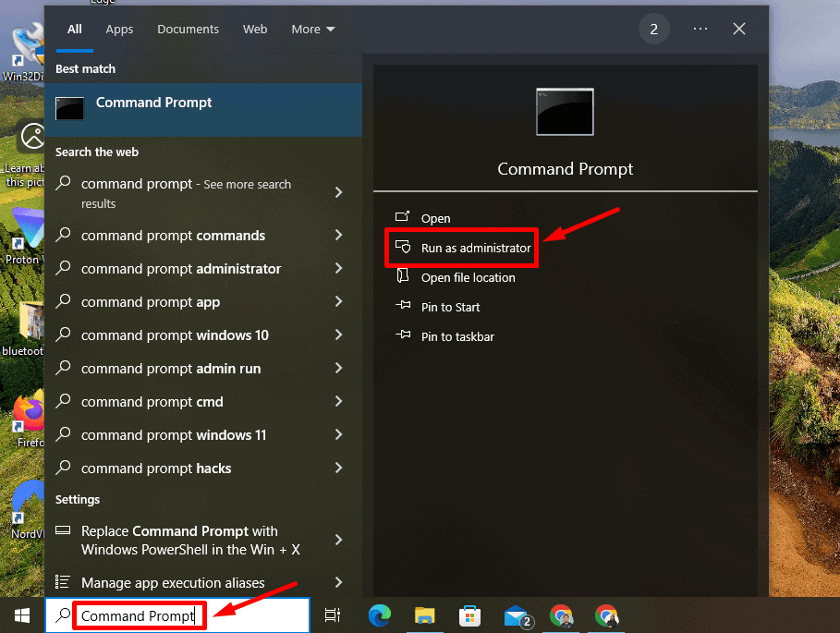840x633 pixels.
Task: Launch Microsoft Edge from the taskbar
Action: click(x=380, y=615)
